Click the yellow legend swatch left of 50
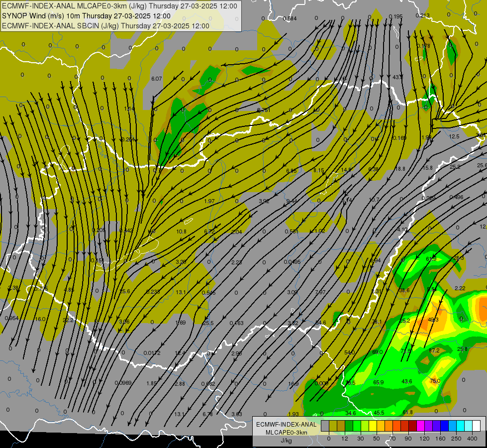The width and height of the screenshot is (487, 448). coord(373,426)
